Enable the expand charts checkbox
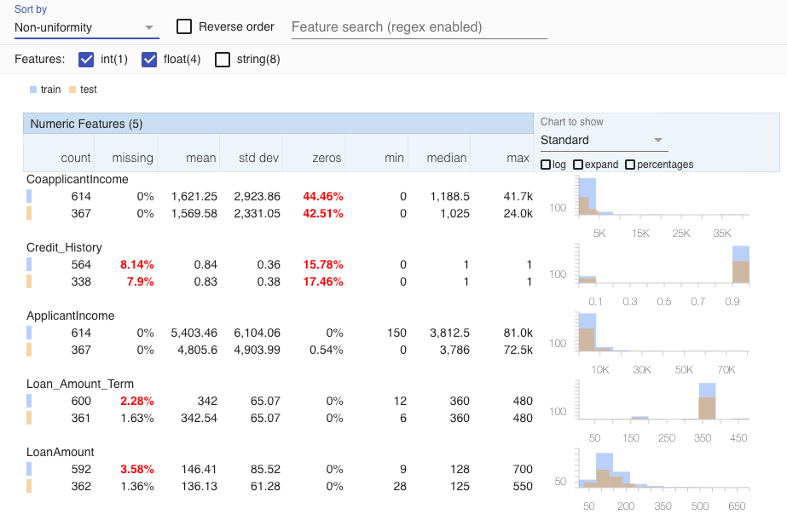The width and height of the screenshot is (787, 532). click(x=578, y=165)
